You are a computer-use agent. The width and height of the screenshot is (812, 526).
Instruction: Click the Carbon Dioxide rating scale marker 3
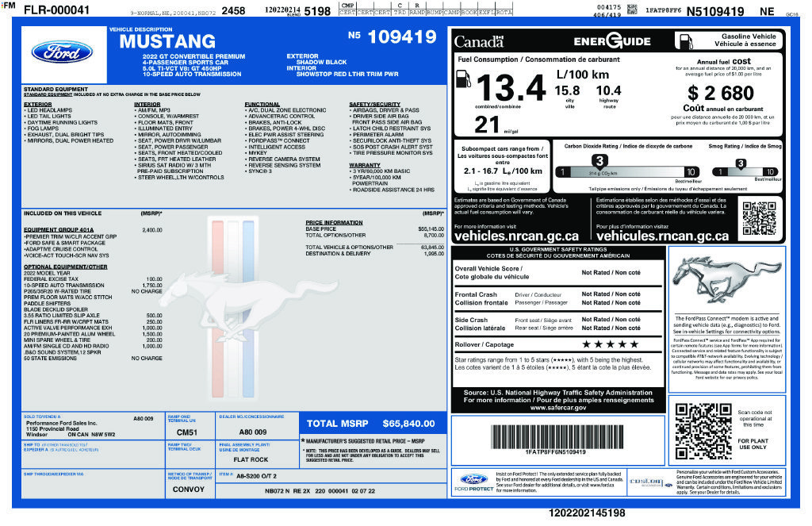tap(599, 161)
